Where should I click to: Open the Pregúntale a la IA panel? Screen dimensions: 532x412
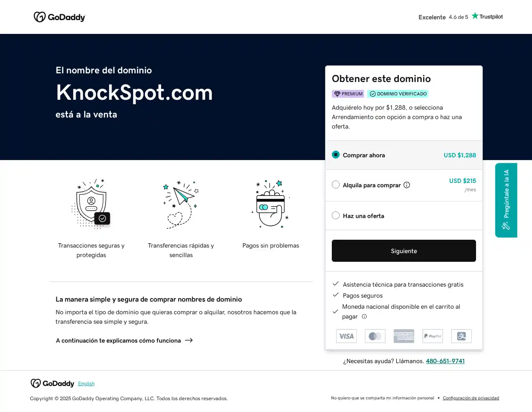tap(506, 200)
